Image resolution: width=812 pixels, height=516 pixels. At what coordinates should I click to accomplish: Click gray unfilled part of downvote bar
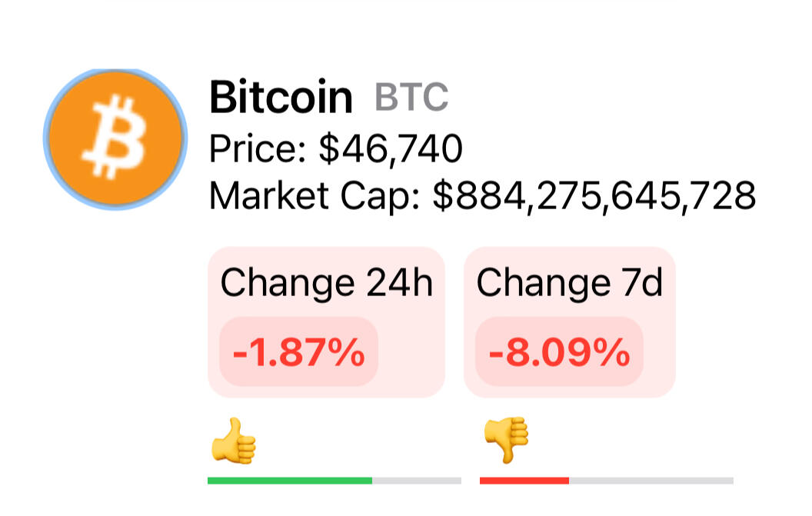pyautogui.click(x=651, y=481)
